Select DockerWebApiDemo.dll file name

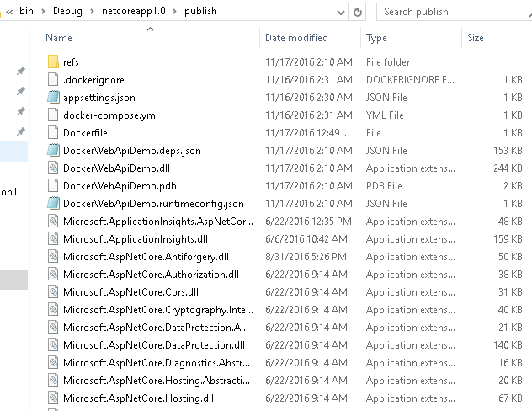click(x=116, y=168)
